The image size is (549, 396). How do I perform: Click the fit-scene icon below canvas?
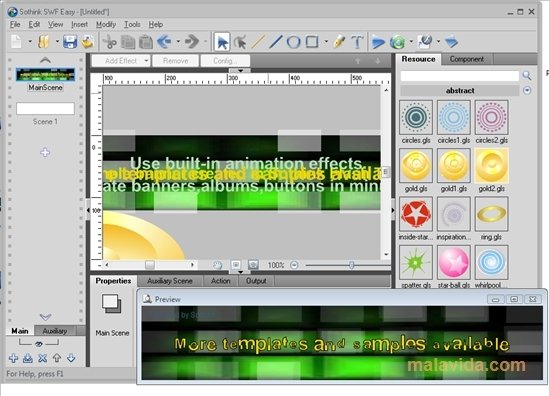[x=236, y=265]
